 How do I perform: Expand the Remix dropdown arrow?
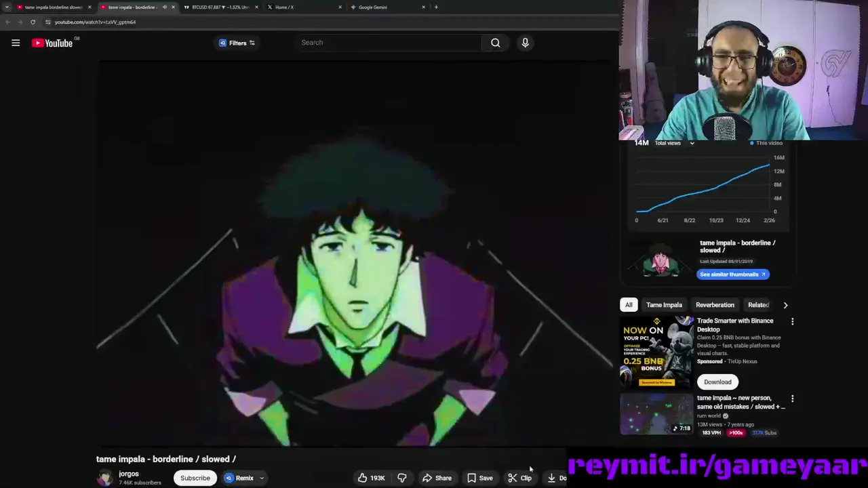(x=262, y=478)
